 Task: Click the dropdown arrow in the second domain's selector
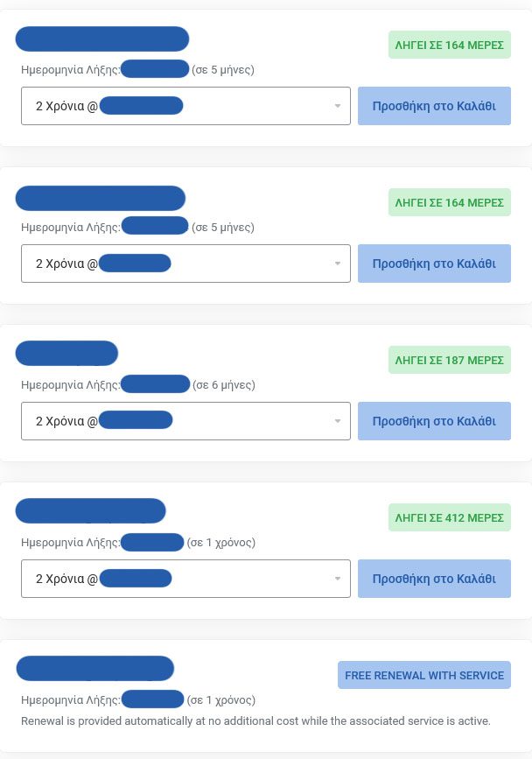(338, 264)
